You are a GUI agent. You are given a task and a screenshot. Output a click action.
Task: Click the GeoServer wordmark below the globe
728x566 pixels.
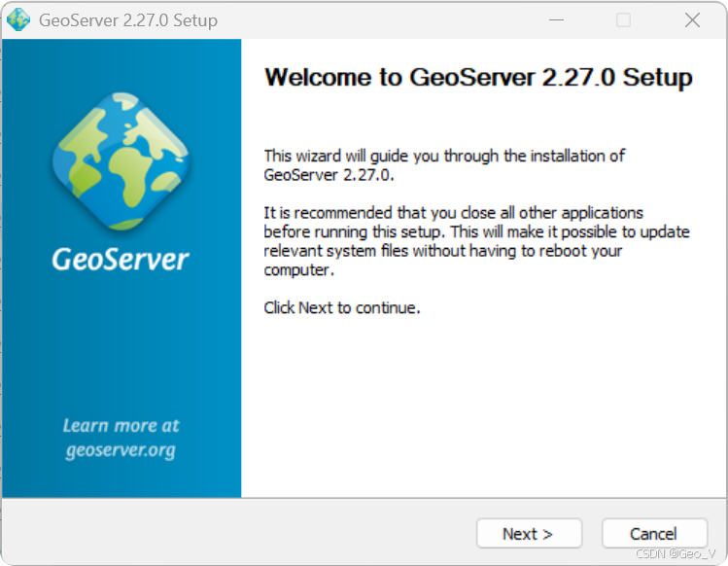121,260
